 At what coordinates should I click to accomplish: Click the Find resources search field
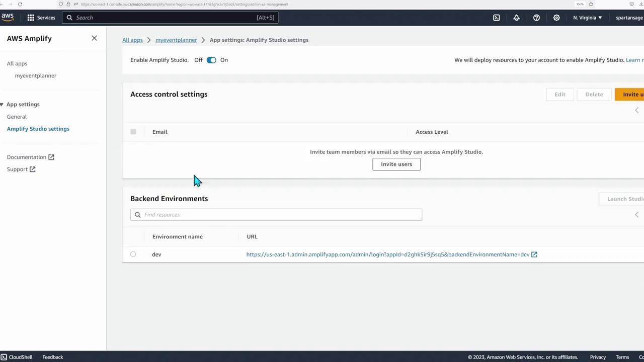point(276,215)
